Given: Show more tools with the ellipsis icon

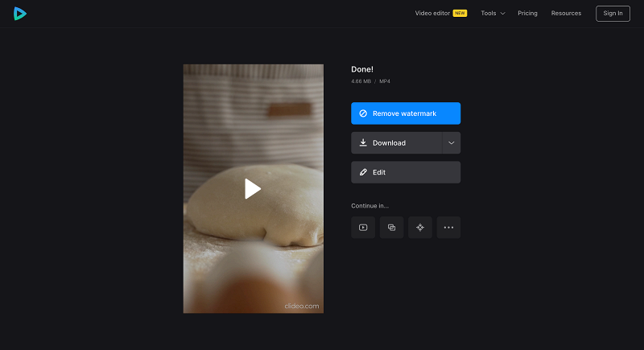Looking at the screenshot, I should [448, 228].
